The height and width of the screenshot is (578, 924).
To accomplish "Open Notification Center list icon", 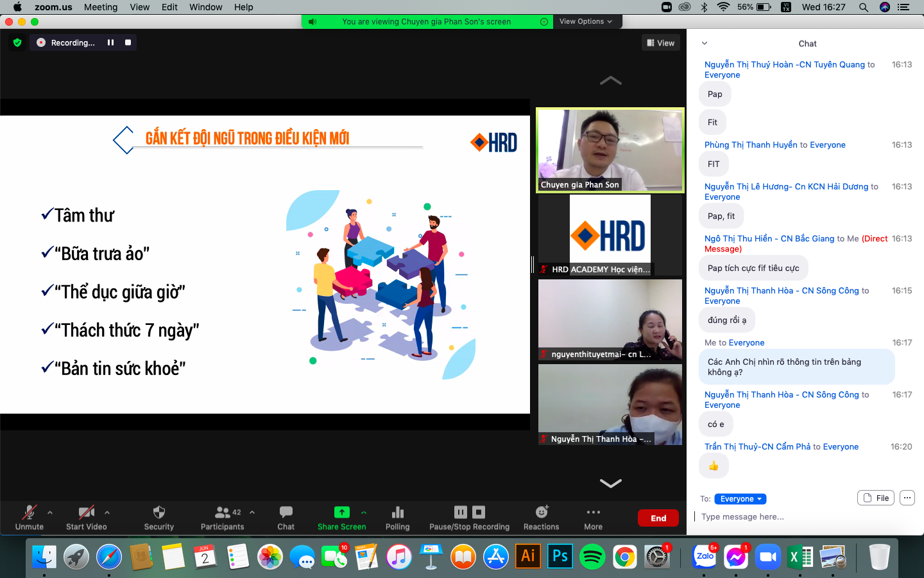I will coord(903,7).
